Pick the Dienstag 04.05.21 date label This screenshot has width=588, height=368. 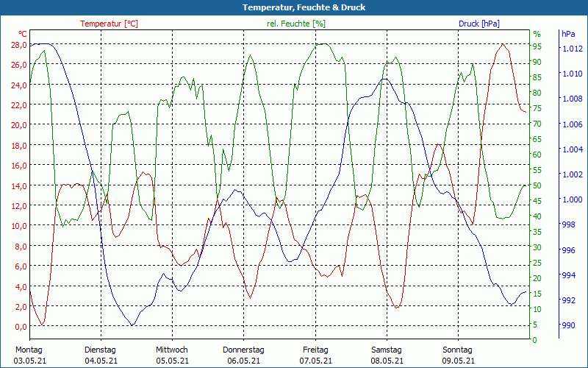(x=101, y=355)
